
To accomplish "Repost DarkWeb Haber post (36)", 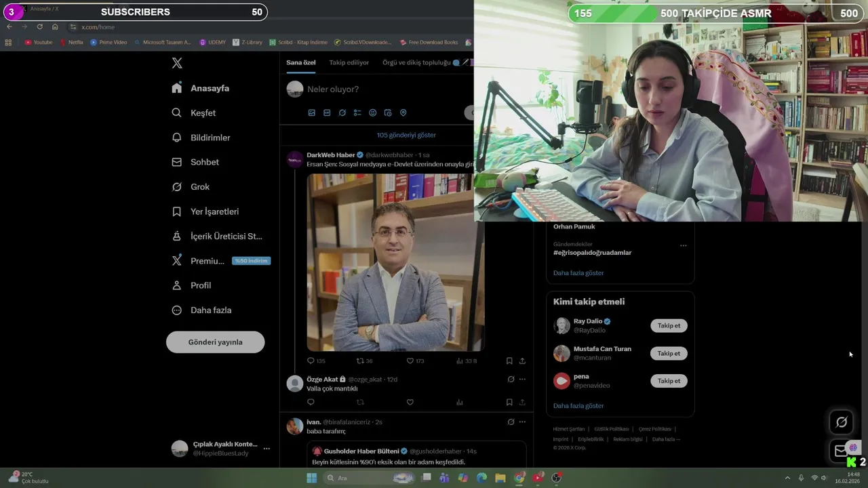I will coord(365,361).
